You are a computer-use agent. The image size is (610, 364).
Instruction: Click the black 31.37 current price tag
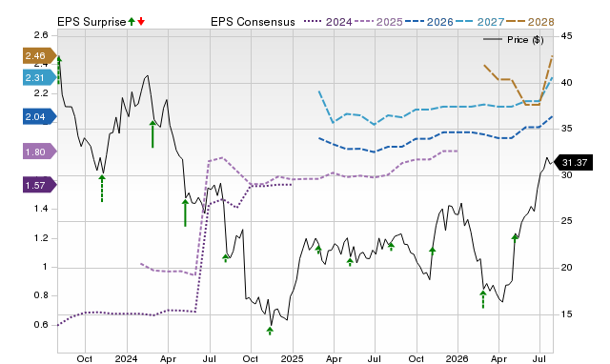tap(573, 163)
